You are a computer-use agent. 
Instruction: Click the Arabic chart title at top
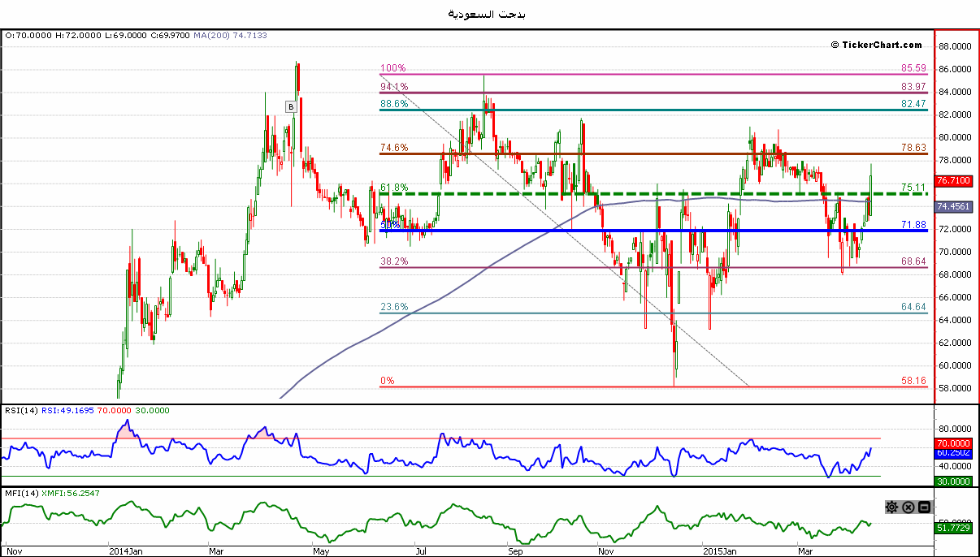pos(486,15)
